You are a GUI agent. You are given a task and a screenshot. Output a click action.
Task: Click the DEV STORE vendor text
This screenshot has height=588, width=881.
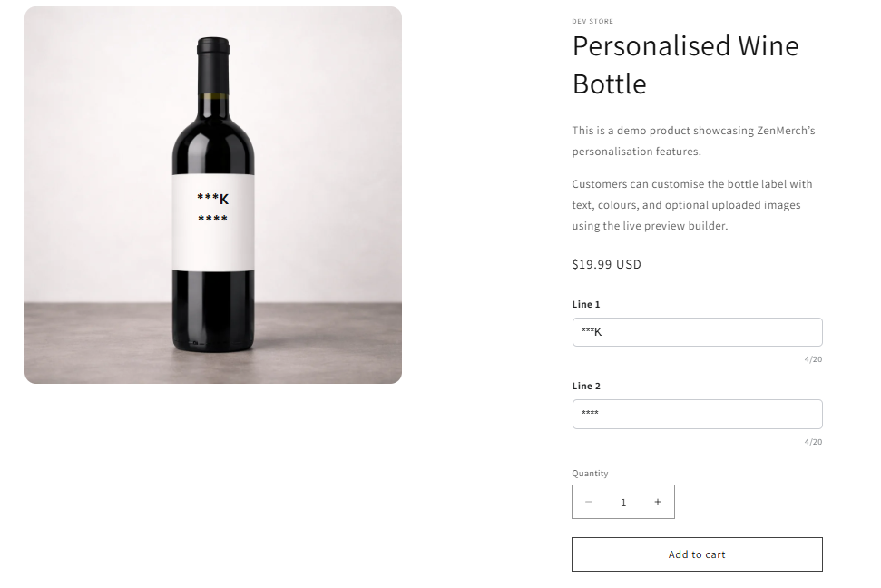click(x=592, y=21)
